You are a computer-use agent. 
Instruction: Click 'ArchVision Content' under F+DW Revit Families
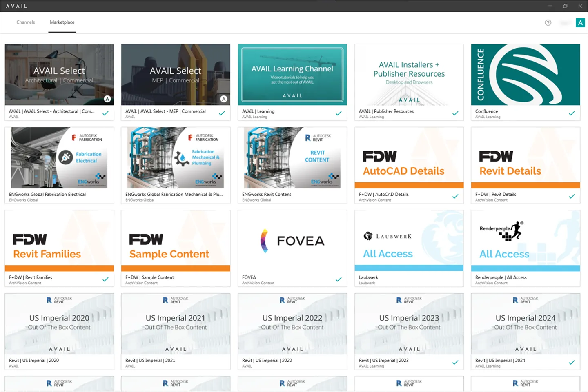(25, 283)
